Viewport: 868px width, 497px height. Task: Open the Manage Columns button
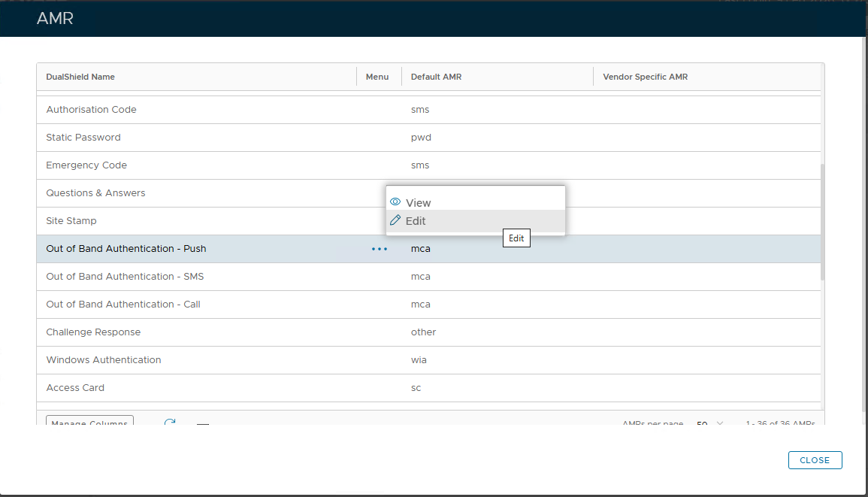click(89, 423)
